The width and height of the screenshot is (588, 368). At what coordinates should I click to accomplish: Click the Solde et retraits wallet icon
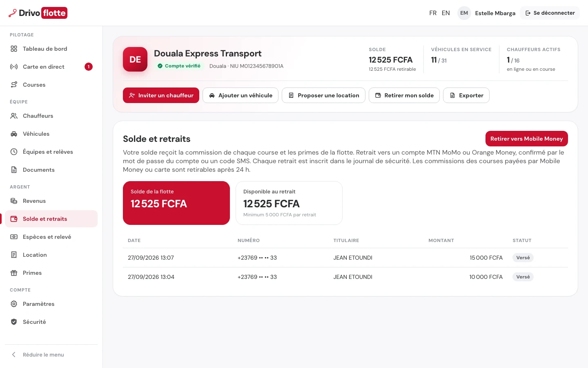(x=14, y=219)
